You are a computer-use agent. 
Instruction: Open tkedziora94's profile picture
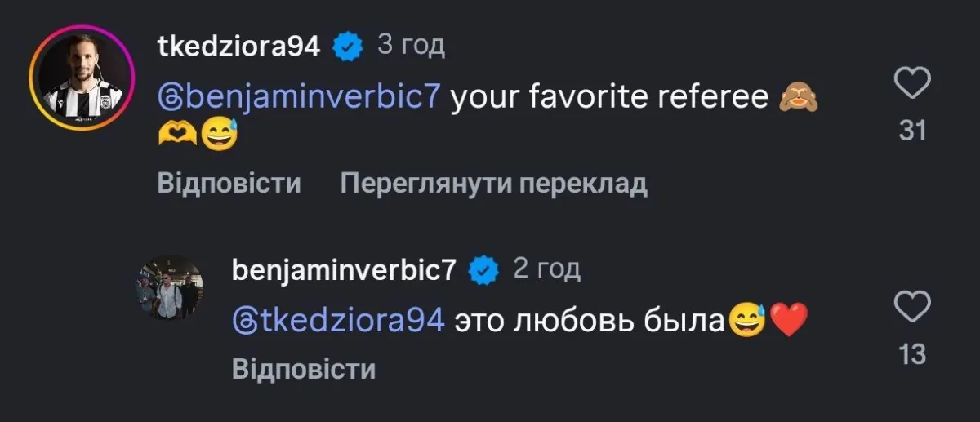80,78
